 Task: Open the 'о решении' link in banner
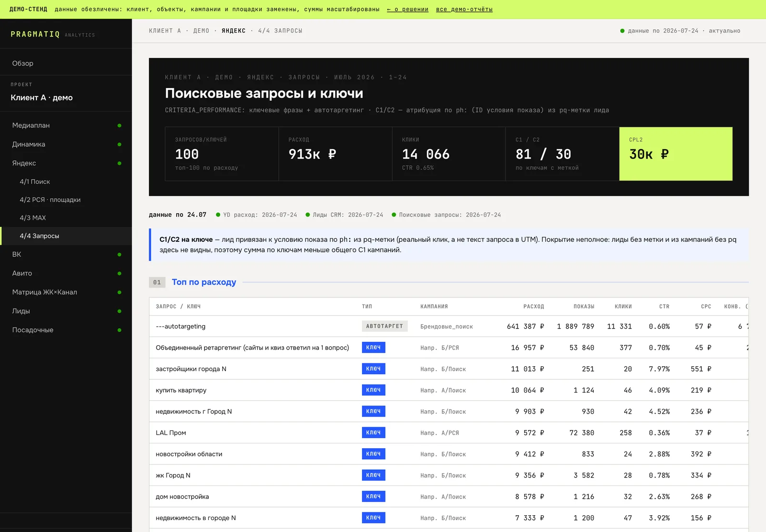coord(407,9)
